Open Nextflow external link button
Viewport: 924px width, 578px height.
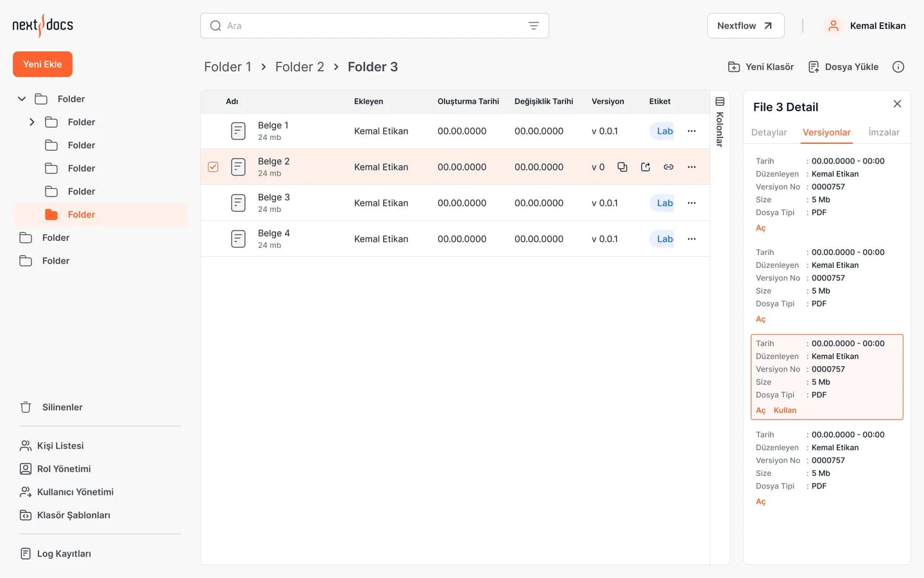(746, 26)
